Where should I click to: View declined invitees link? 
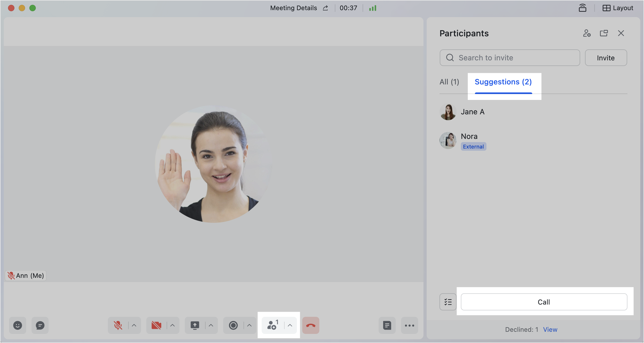550,329
